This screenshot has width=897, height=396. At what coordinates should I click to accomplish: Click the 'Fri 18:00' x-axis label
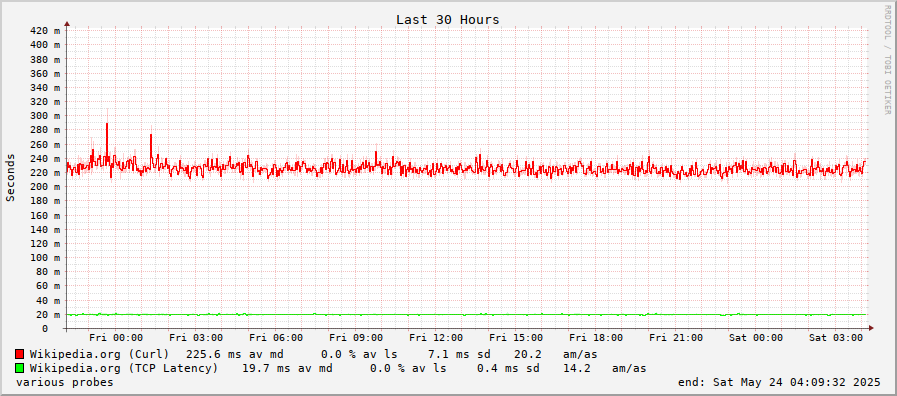(x=597, y=339)
